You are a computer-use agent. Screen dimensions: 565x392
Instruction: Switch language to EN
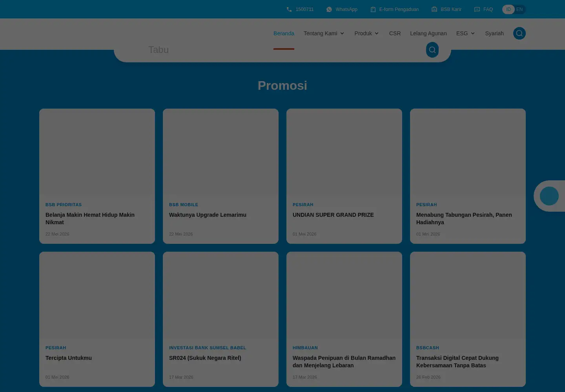point(519,9)
